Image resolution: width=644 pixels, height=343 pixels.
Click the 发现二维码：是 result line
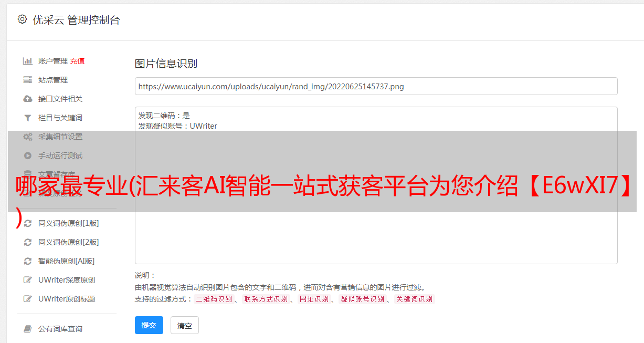tap(164, 116)
